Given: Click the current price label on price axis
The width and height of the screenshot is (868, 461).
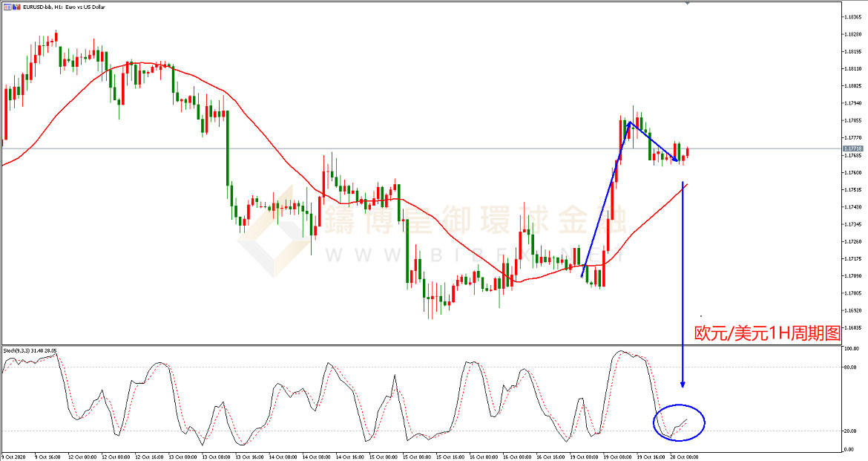Looking at the screenshot, I should pyautogui.click(x=852, y=149).
